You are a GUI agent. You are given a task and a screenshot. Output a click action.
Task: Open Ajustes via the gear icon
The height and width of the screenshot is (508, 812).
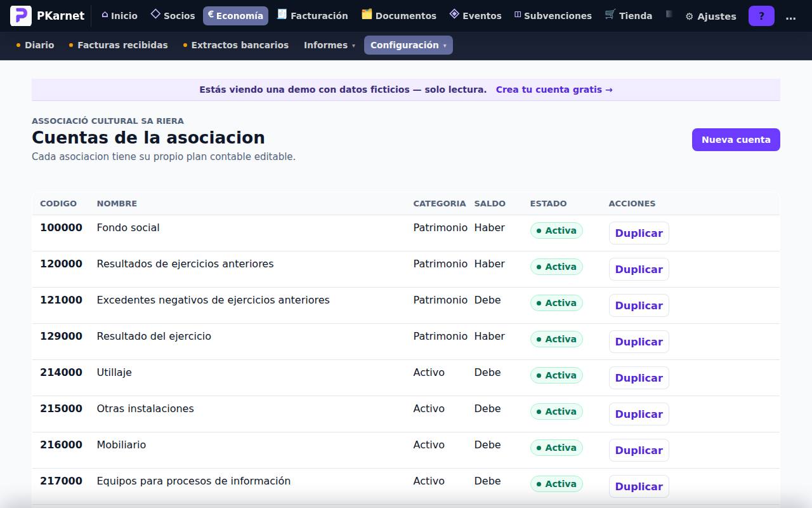(689, 17)
